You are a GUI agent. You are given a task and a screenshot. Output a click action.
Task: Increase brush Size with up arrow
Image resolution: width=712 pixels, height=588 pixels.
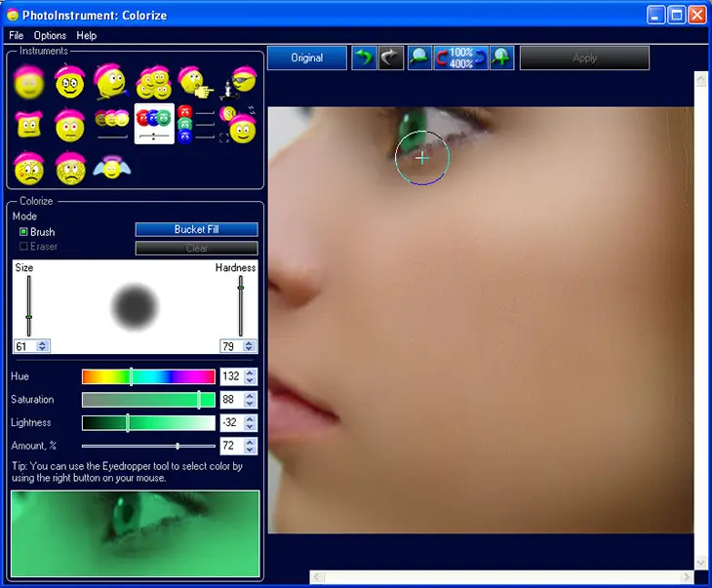(x=42, y=343)
